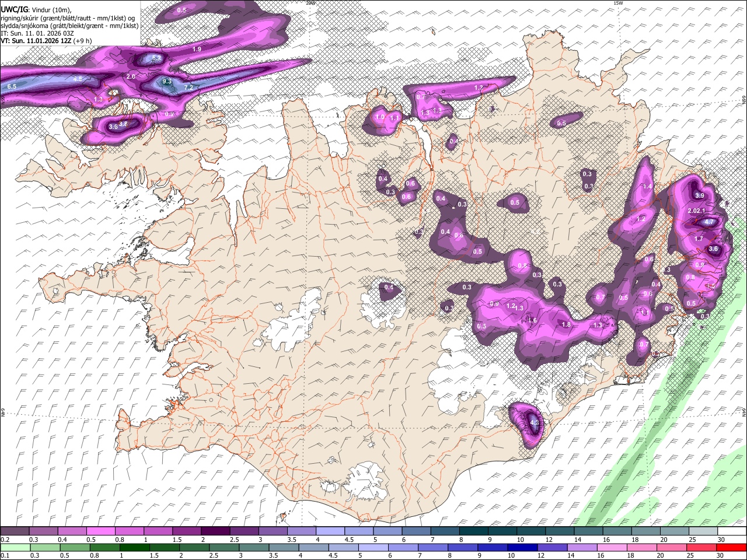Screen dimensions: 747x560
Task: Click the 20W longitude label
Action: tap(310, 3)
